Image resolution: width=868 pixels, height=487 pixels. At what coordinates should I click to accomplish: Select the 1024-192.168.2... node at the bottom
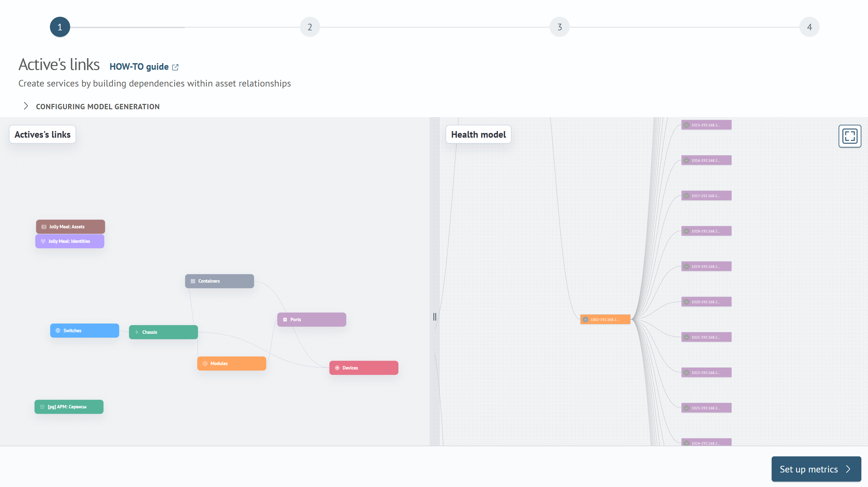click(706, 442)
